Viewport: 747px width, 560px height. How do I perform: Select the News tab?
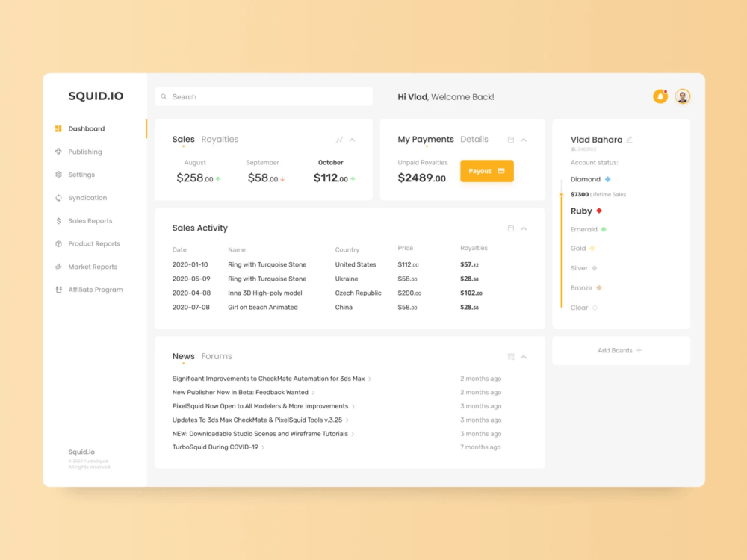pos(184,356)
